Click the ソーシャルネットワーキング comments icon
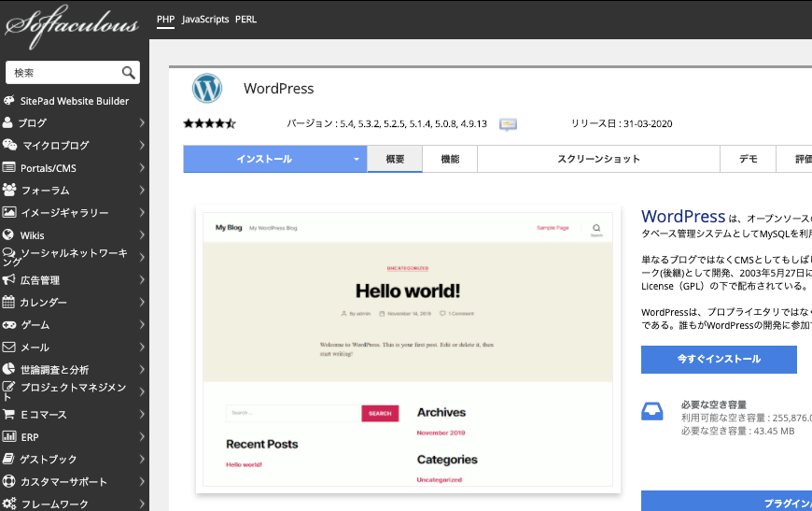 (9, 253)
